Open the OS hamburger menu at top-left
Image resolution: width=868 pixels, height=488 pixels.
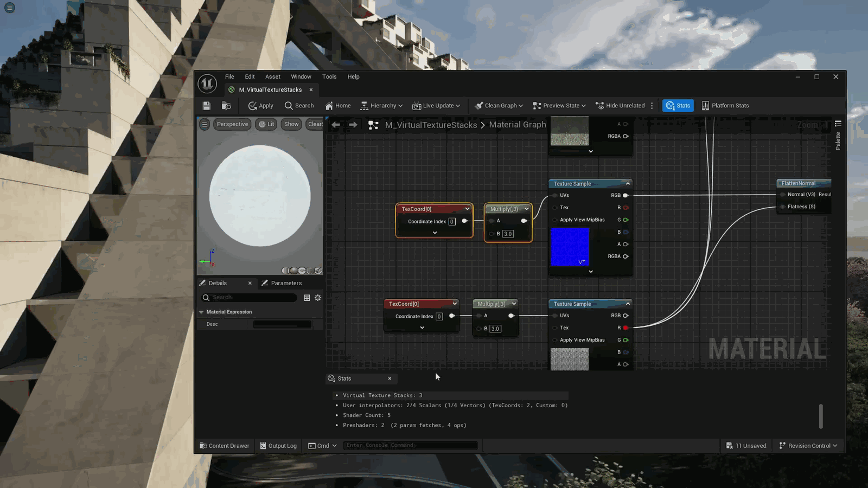coord(10,8)
